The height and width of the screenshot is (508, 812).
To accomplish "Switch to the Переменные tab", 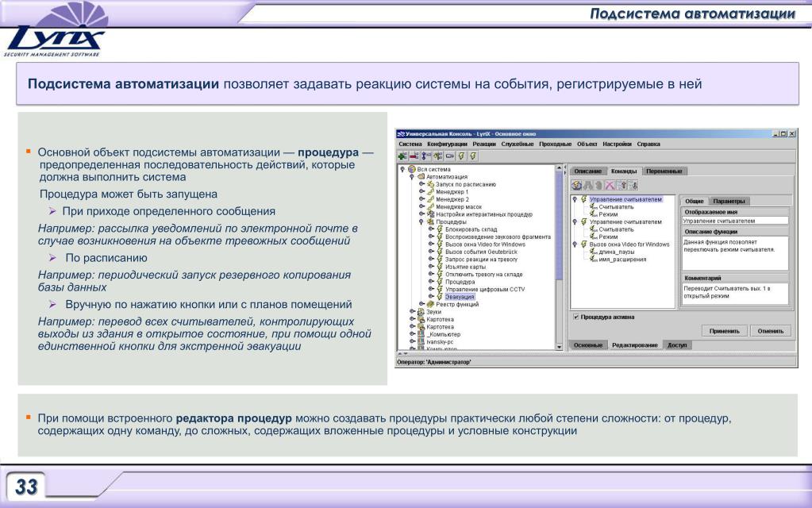I will tap(664, 171).
